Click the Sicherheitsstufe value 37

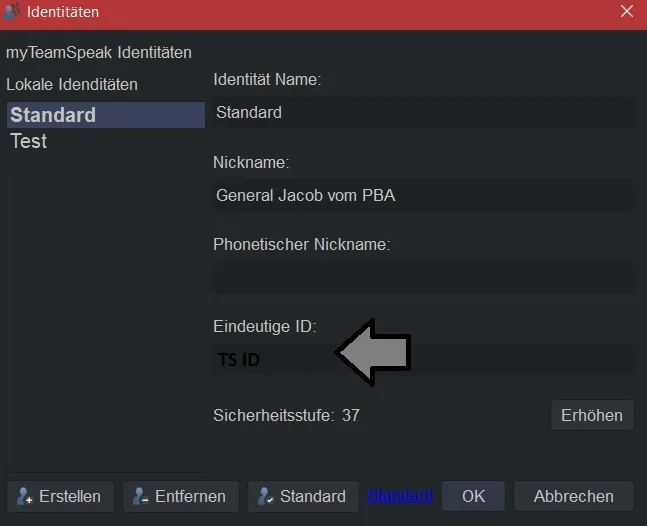351,415
